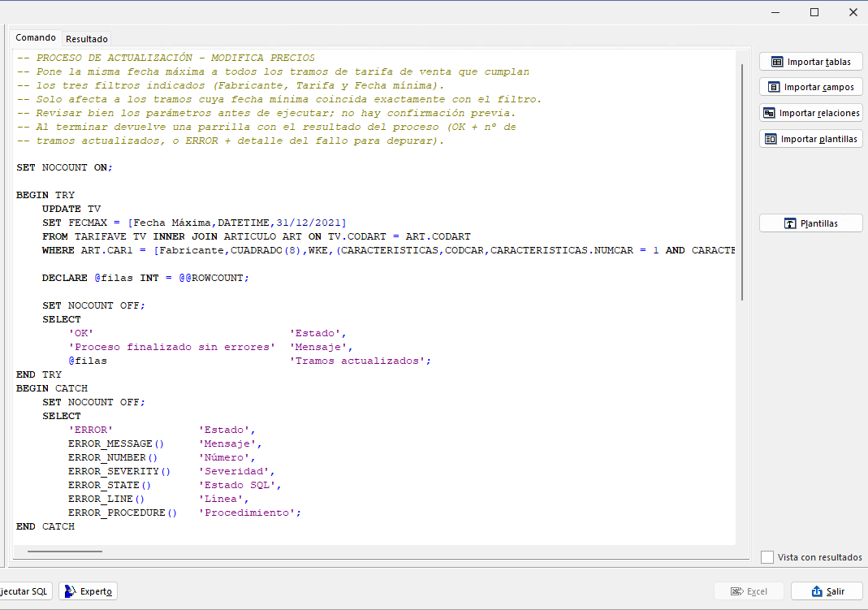Click ERROR_MESSAGE() in the editor
Image resolution: width=868 pixels, height=610 pixels.
(x=116, y=444)
